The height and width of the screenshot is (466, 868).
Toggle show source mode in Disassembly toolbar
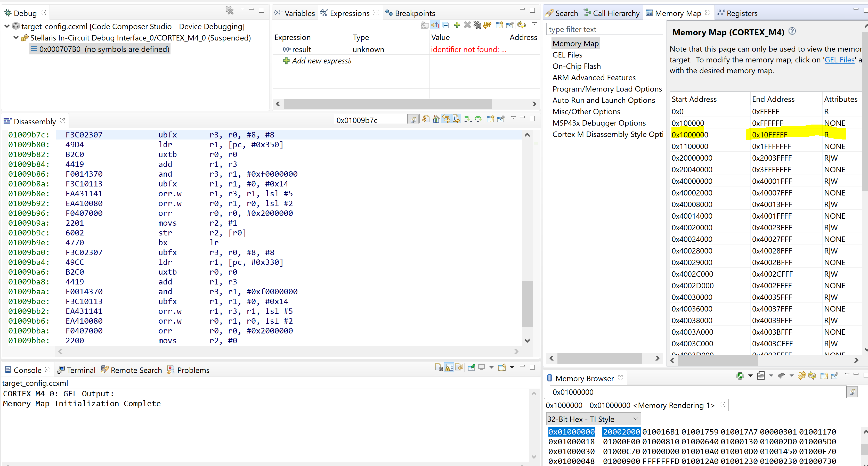pyautogui.click(x=456, y=119)
